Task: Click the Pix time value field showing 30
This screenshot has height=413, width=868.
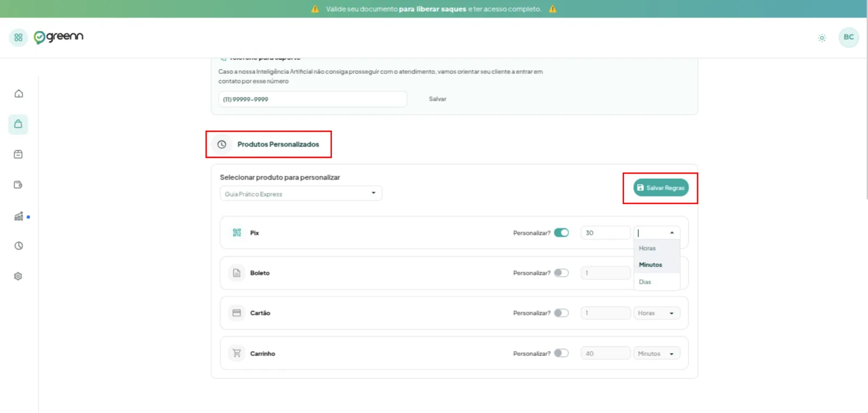Action: (x=605, y=233)
